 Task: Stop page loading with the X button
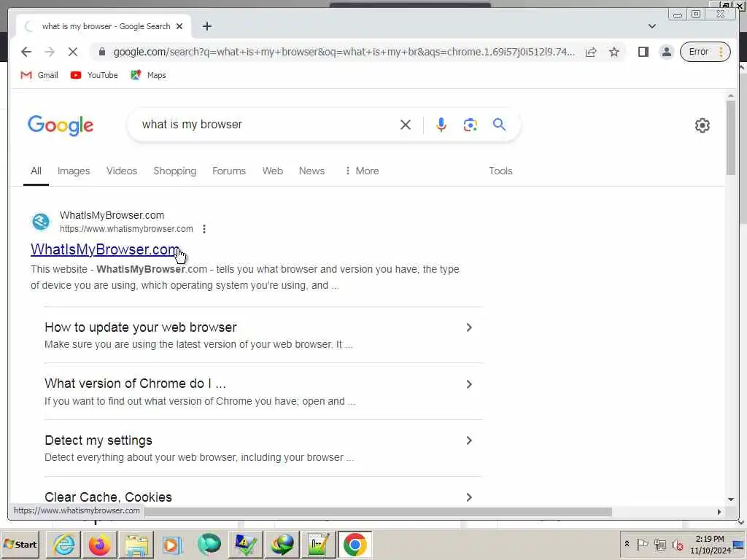click(73, 52)
